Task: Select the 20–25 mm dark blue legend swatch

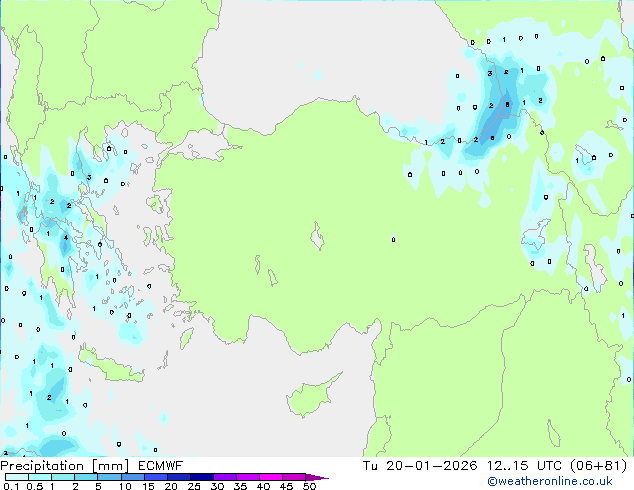Action: pyautogui.click(x=183, y=477)
